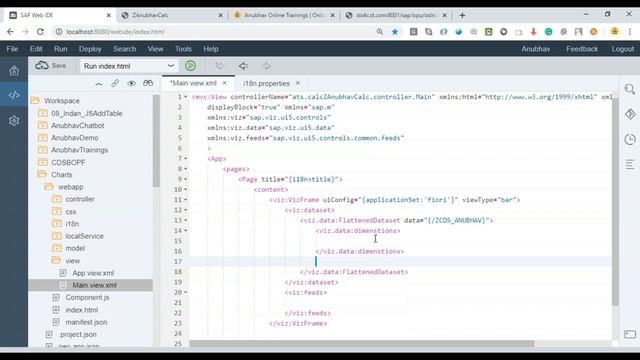Toggle show hidden files eye icon
Screen dimensions: 640x360
coord(131,83)
